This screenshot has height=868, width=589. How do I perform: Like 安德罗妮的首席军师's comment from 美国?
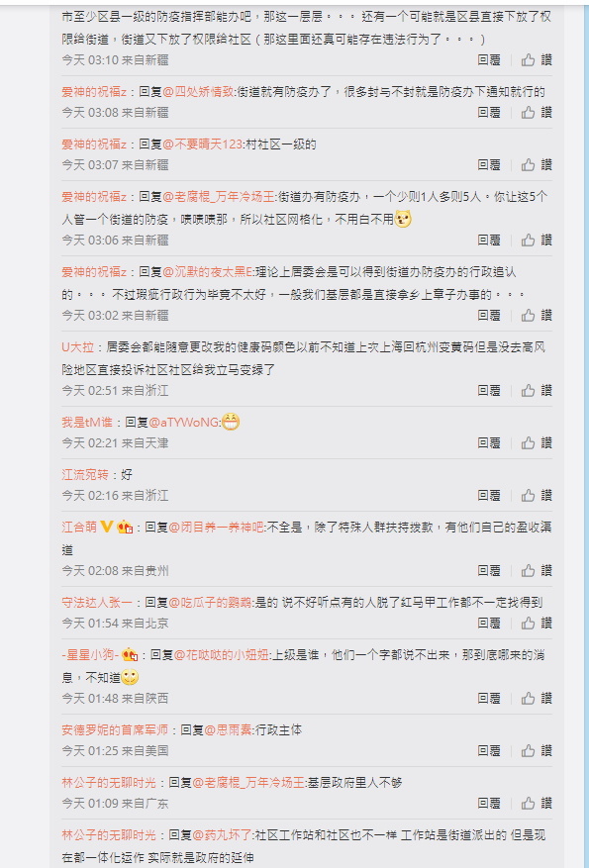(x=537, y=750)
